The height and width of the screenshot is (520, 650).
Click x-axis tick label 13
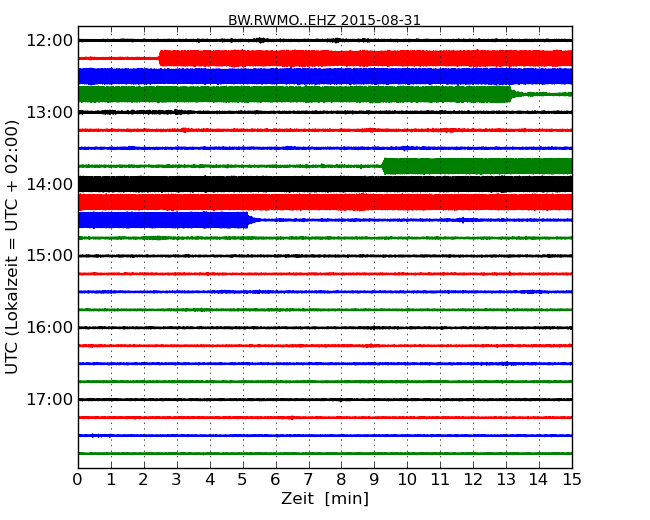(x=506, y=480)
